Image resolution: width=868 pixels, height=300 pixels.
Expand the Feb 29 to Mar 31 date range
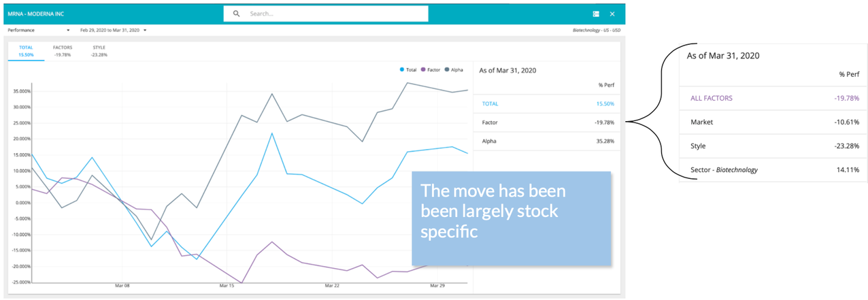114,31
